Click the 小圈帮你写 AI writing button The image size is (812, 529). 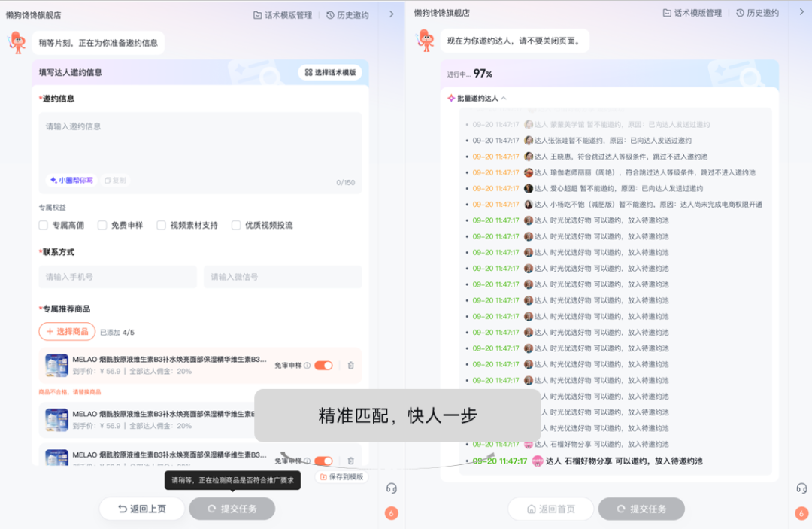coord(71,181)
